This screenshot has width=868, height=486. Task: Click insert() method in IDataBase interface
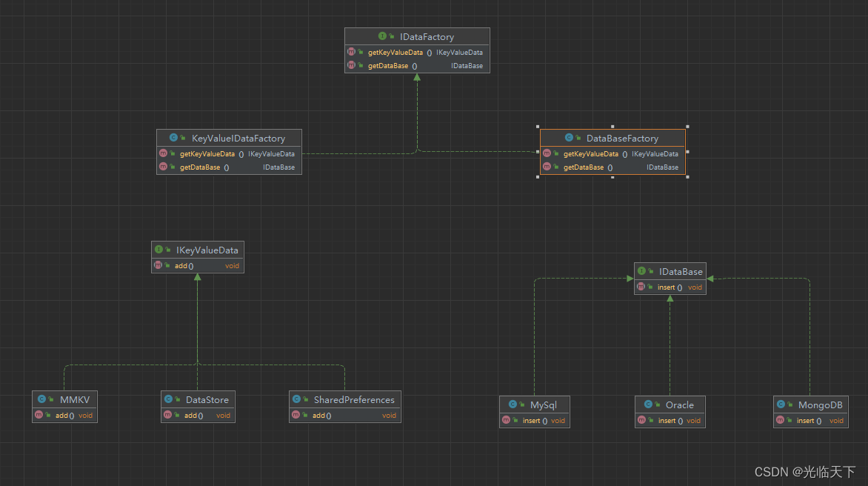pyautogui.click(x=670, y=287)
